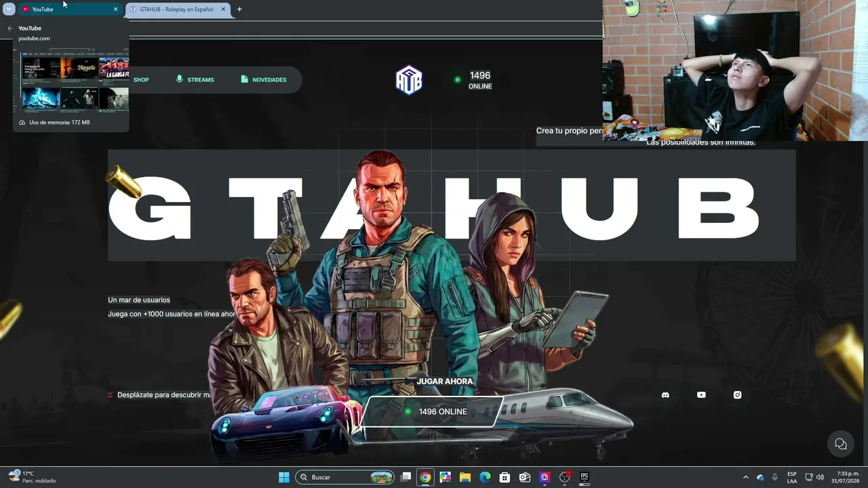Open Microsoft 365 from the taskbar
Screen dimensions: 868x488
point(445,477)
